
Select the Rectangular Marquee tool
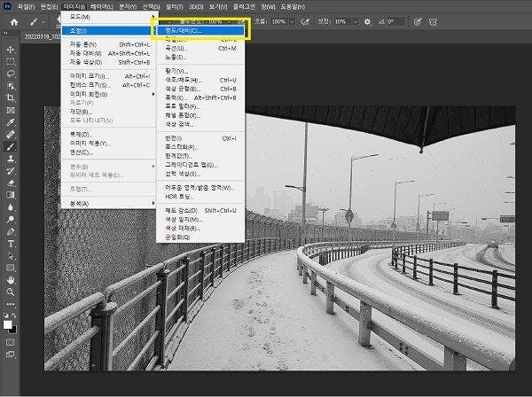pyautogui.click(x=11, y=62)
